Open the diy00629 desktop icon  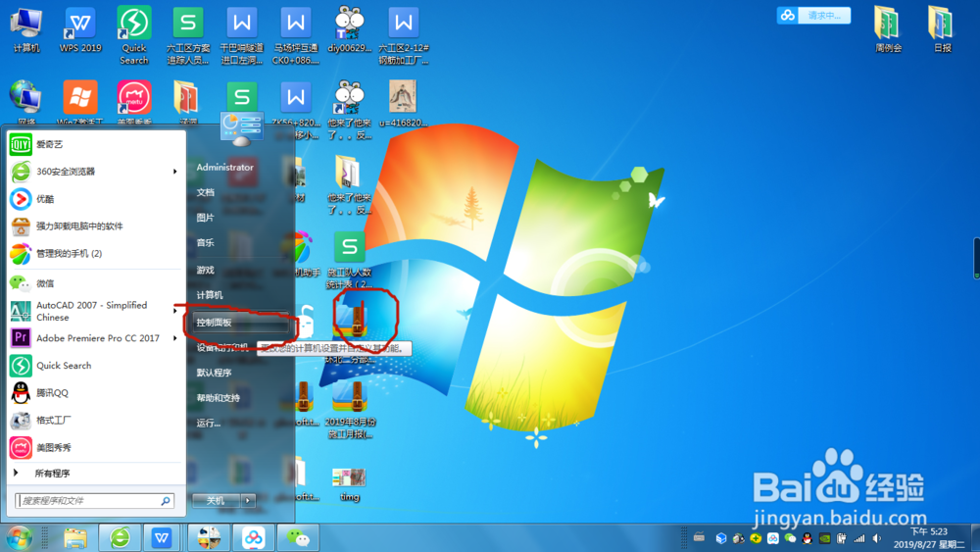point(350,30)
